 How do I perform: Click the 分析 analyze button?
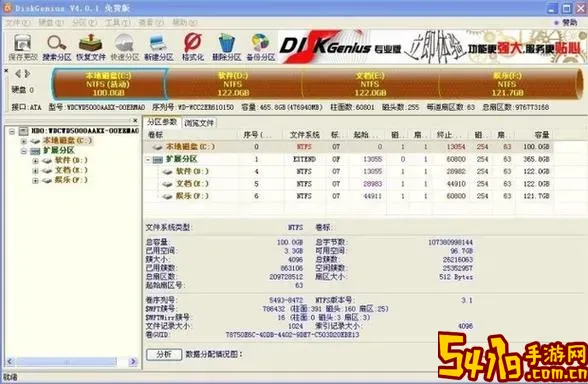pos(164,354)
